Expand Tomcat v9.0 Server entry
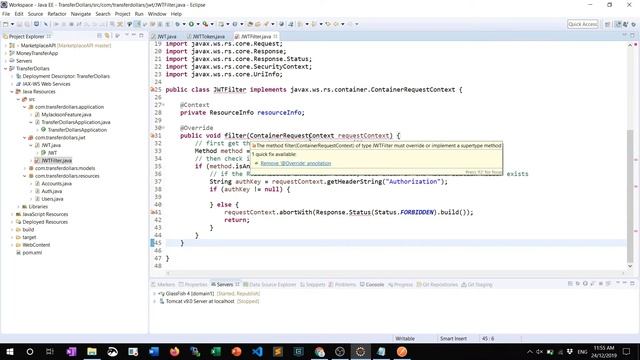This screenshot has height=360, width=640. point(154,301)
